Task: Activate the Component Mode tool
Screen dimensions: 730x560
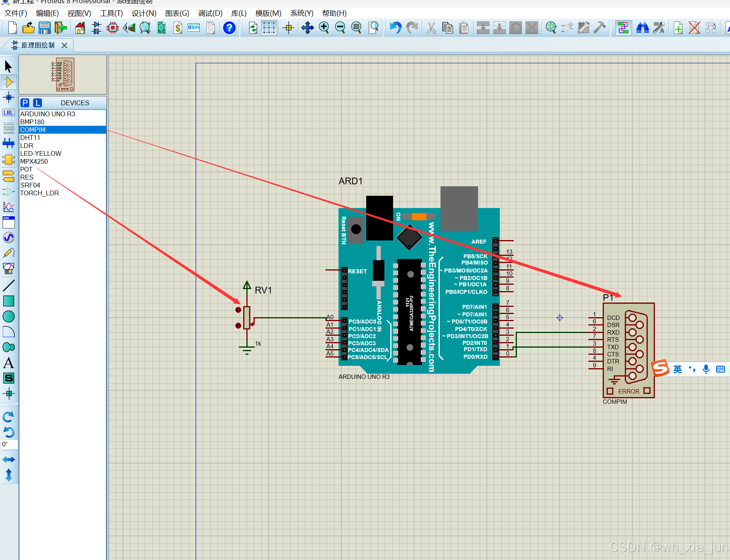Action: pos(8,82)
